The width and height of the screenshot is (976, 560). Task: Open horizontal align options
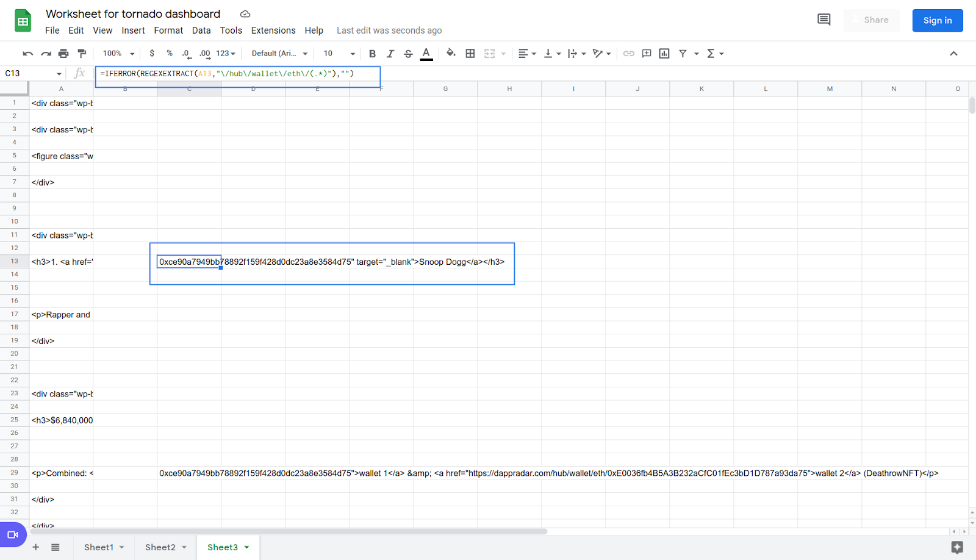coord(527,54)
